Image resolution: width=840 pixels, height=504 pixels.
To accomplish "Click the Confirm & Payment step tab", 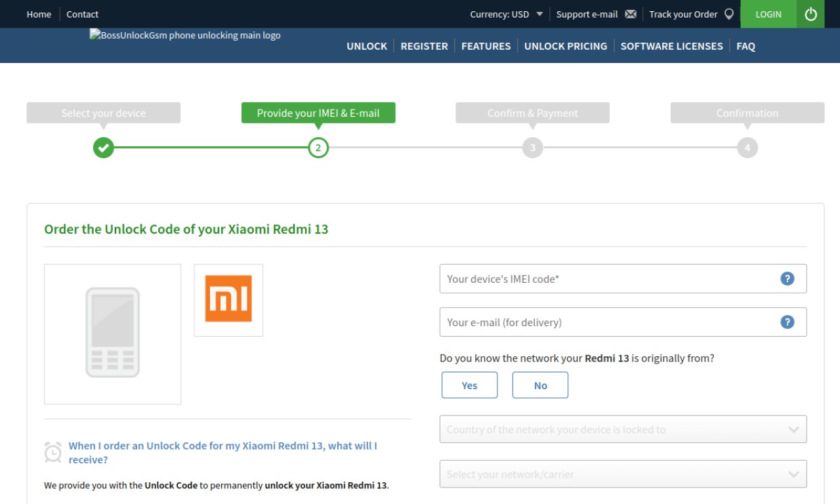I will 532,113.
